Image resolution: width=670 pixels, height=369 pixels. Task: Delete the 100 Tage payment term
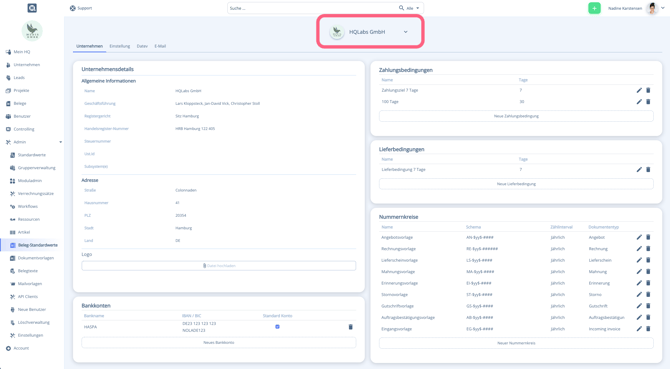648,102
